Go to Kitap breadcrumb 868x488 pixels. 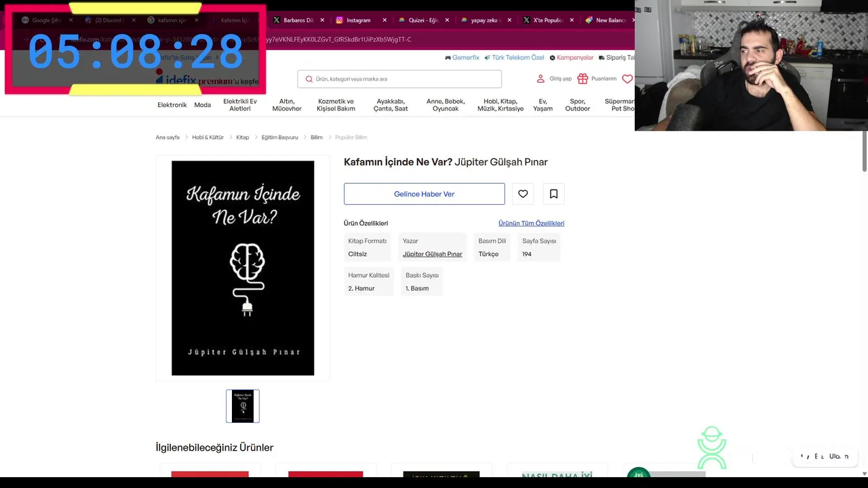point(242,137)
